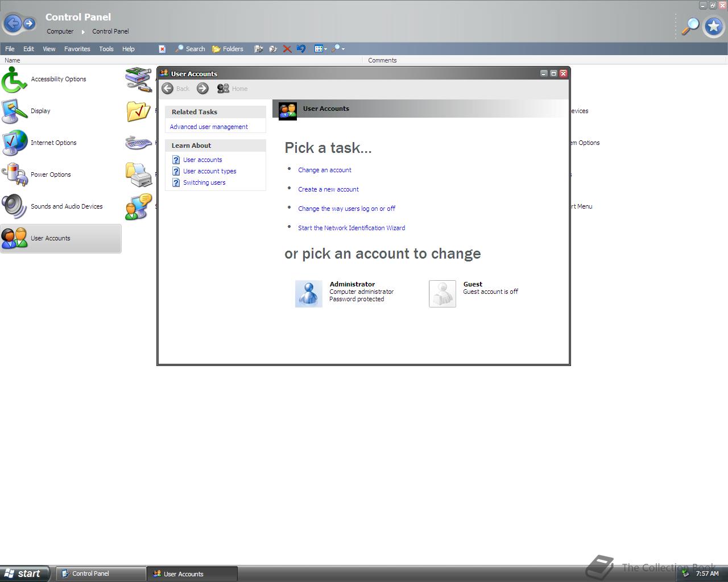Click Change an account link
This screenshot has width=728, height=582.
[325, 170]
